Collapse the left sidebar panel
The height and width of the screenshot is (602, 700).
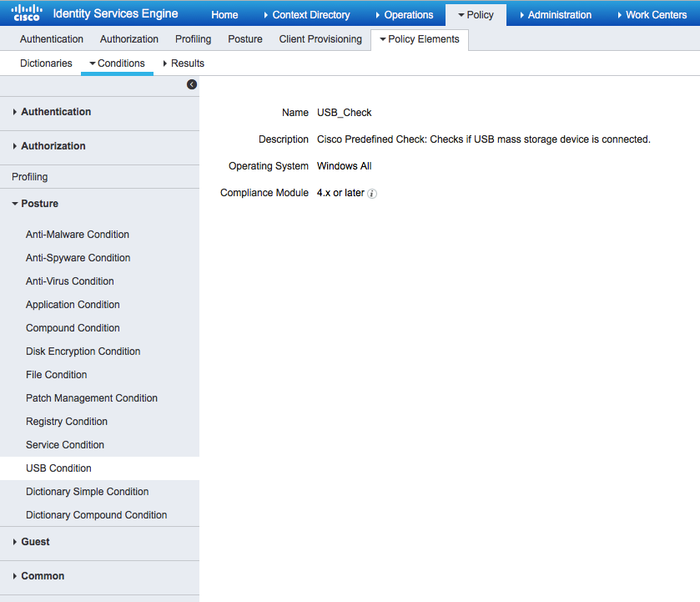pos(192,84)
